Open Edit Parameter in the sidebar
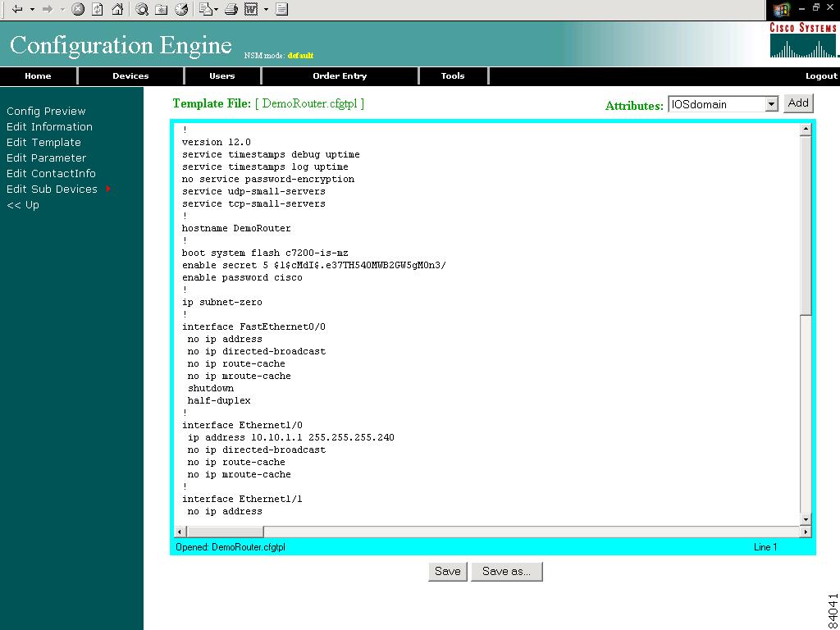The height and width of the screenshot is (630, 840). 46,158
